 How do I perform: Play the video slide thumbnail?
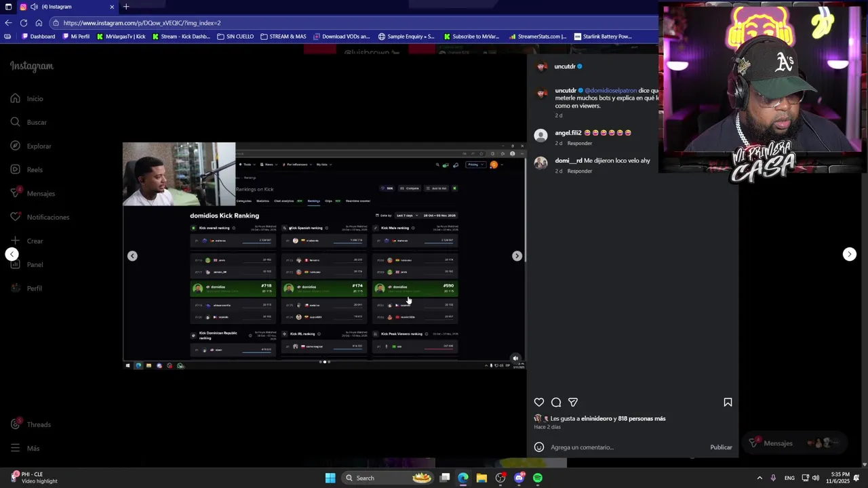(324, 256)
